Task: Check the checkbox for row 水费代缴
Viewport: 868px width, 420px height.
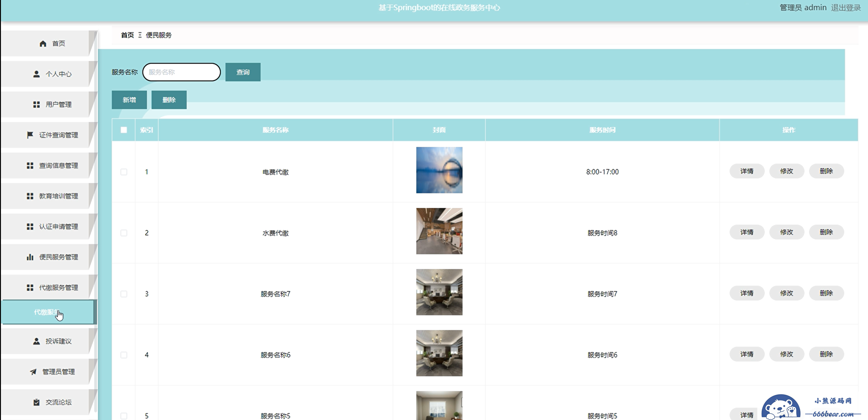Action: pyautogui.click(x=124, y=233)
